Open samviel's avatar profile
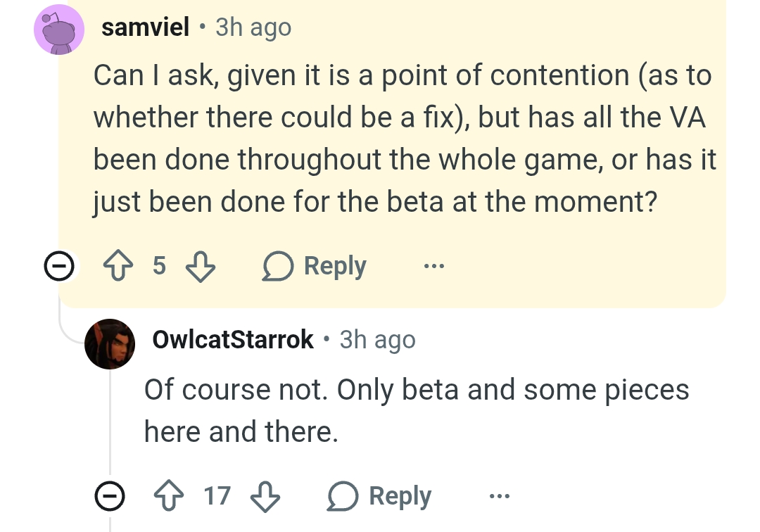The image size is (760, 532). (60, 29)
